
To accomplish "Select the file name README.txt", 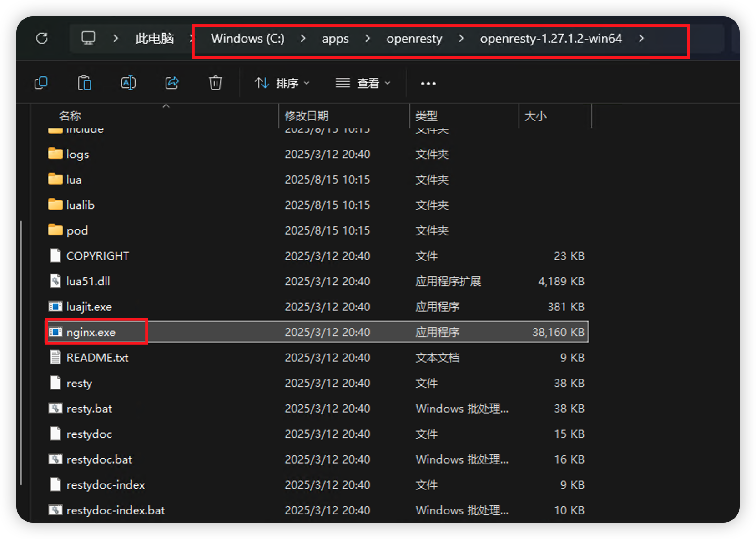I will [x=97, y=358].
